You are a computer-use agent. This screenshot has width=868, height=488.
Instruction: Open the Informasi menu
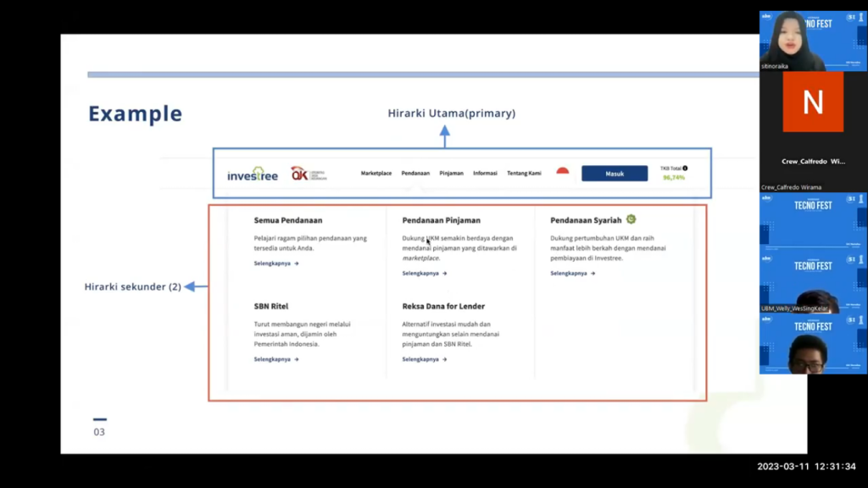485,173
